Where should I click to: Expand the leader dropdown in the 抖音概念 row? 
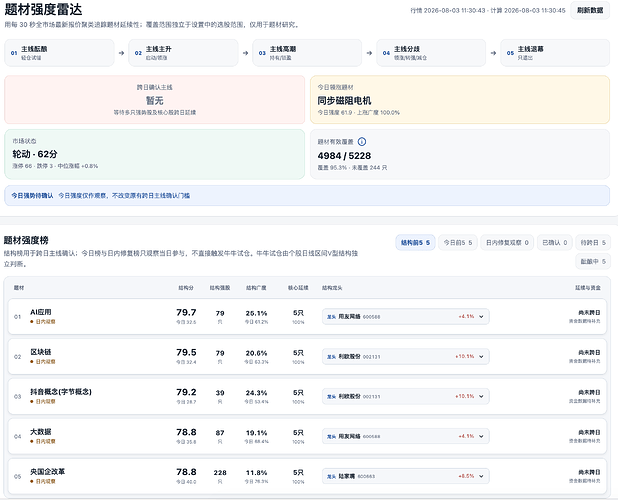click(x=406, y=396)
